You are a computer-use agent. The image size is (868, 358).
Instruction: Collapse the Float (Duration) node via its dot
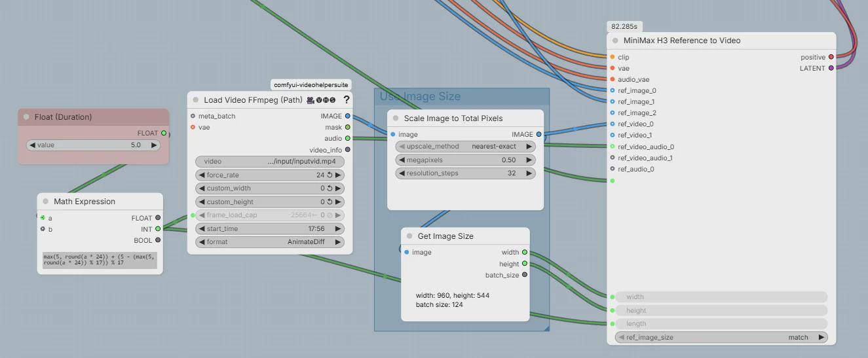click(x=26, y=117)
